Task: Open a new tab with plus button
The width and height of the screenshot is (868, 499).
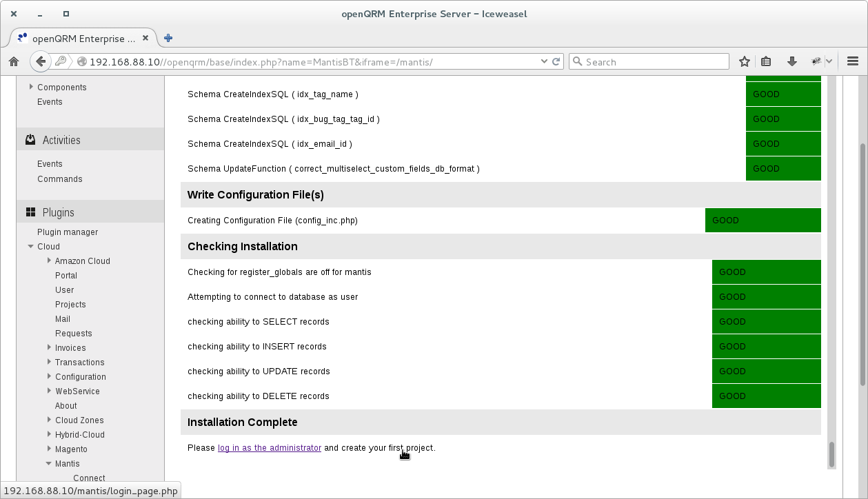Action: (168, 38)
